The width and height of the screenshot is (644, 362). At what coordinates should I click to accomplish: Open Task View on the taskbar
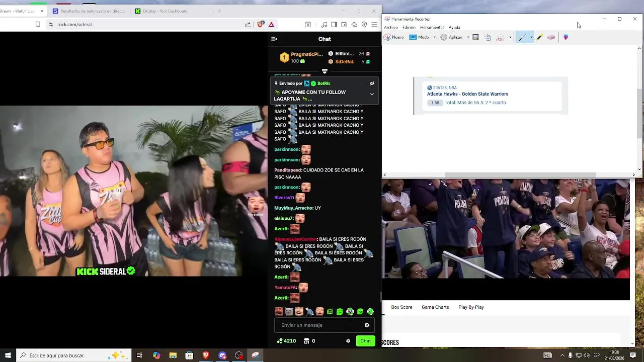point(140,355)
